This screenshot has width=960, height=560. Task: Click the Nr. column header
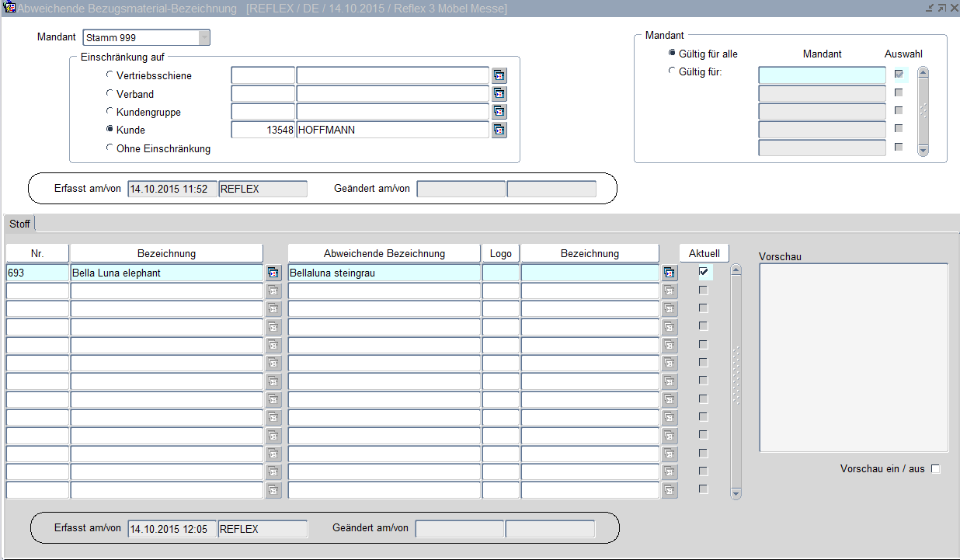pyautogui.click(x=37, y=253)
